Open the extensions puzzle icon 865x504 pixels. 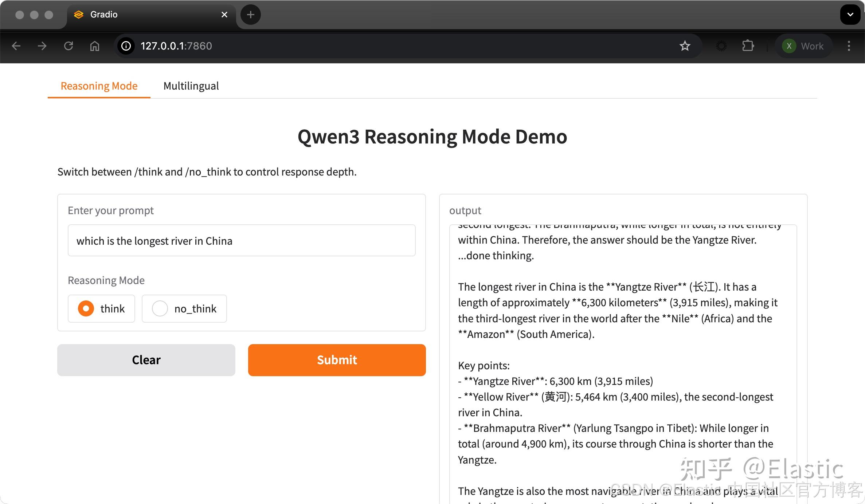click(x=748, y=46)
